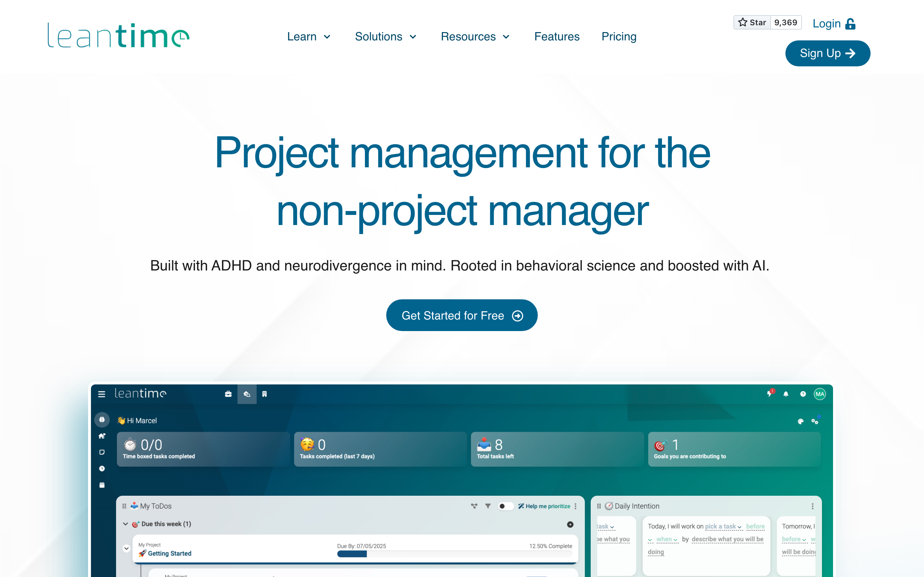
Task: Click the Getting Started progress bar
Action: (x=454, y=554)
